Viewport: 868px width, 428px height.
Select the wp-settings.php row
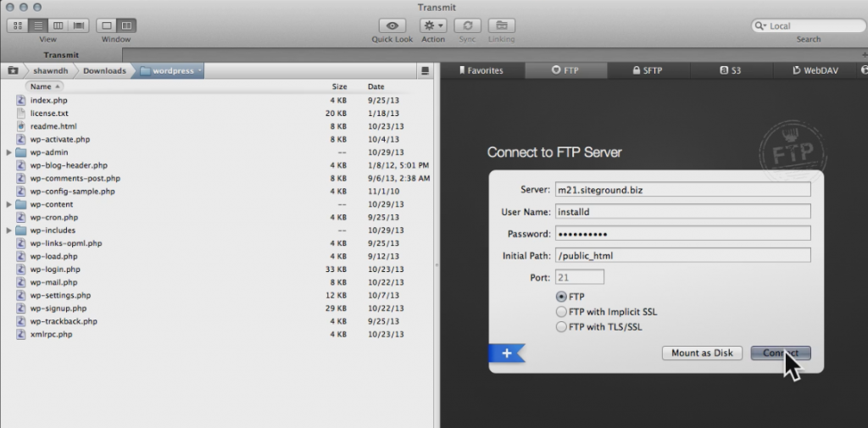pyautogui.click(x=217, y=295)
